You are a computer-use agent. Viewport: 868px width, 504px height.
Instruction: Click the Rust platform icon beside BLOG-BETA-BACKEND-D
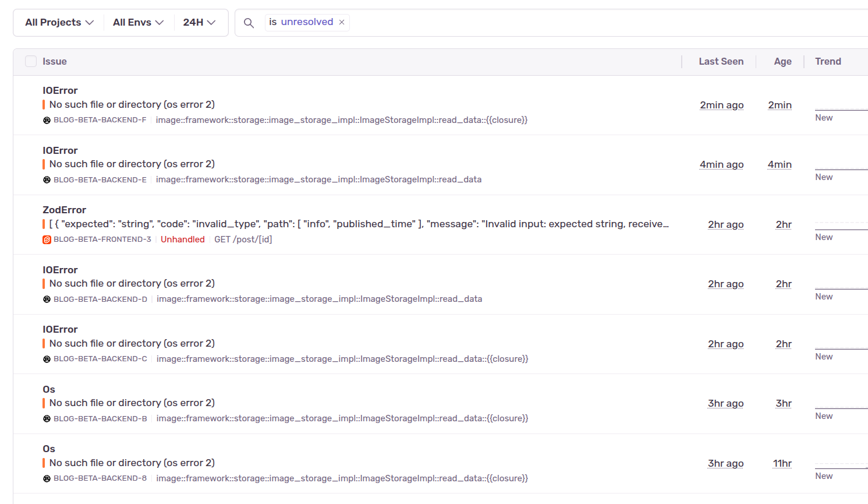pos(47,299)
